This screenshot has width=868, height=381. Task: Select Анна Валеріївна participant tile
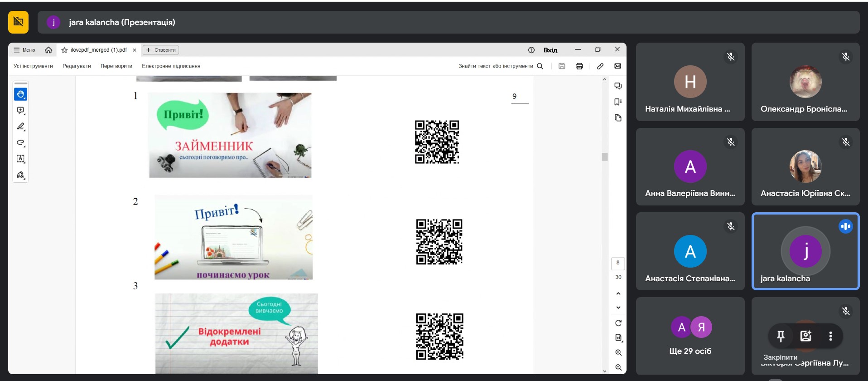[690, 166]
